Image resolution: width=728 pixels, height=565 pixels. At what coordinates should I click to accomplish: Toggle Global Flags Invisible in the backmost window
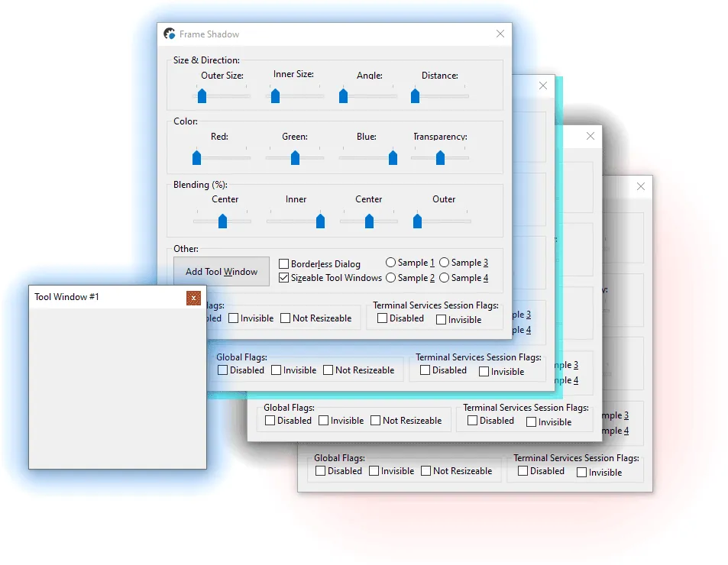pos(374,471)
